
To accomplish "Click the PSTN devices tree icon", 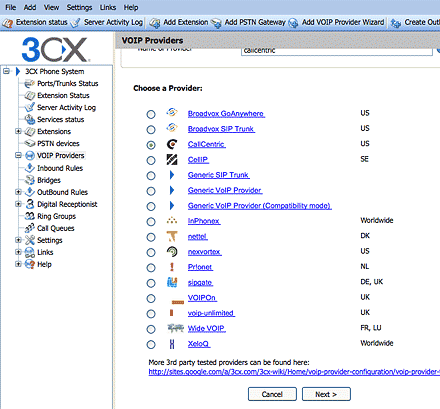I will (x=30, y=143).
